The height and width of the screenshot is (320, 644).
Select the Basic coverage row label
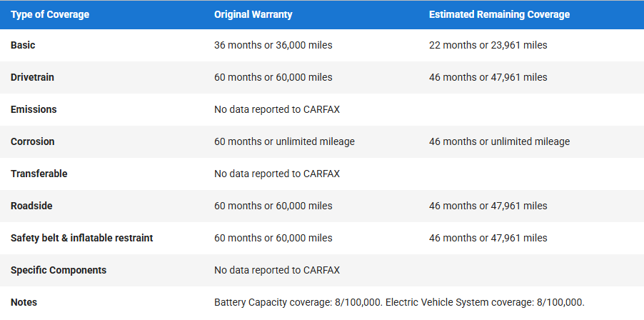point(23,45)
